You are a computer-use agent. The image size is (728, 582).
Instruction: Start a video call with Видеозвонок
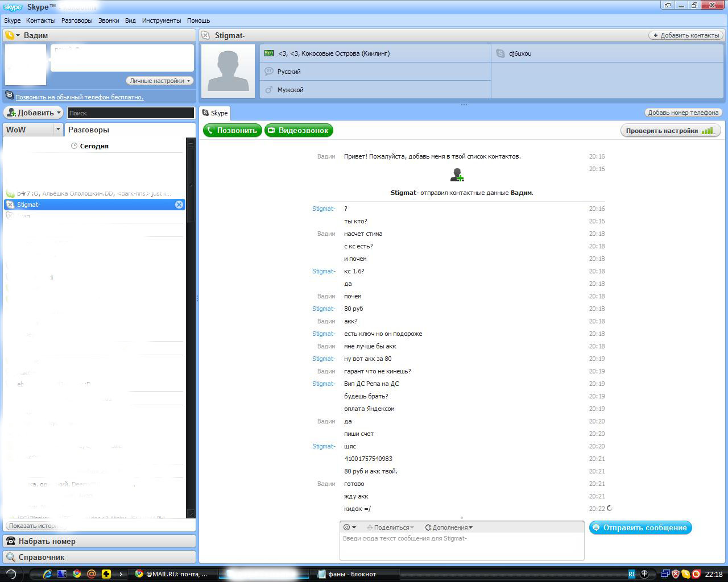tap(299, 130)
